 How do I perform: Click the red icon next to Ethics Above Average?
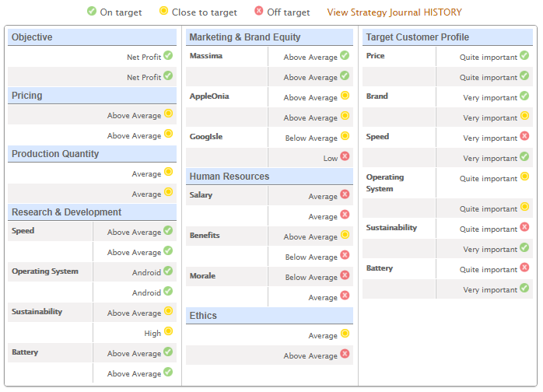(x=345, y=355)
